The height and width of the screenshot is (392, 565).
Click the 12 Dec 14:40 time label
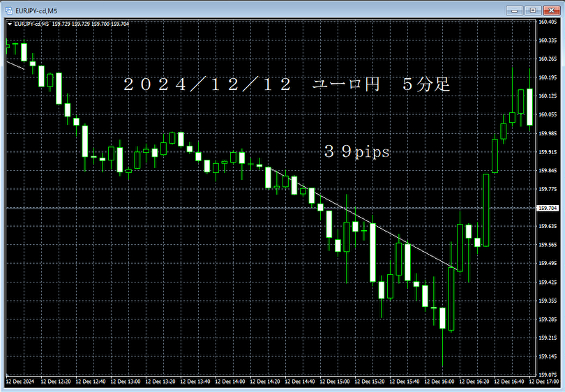pyautogui.click(x=300, y=382)
